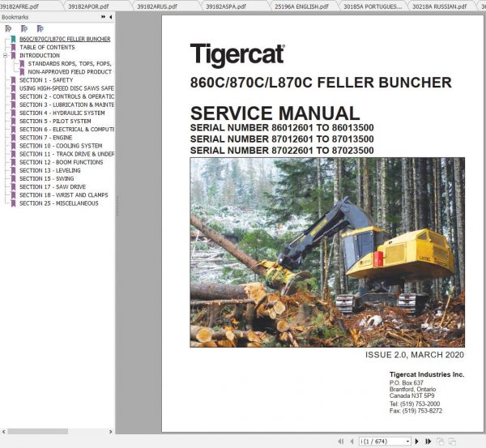Switch to the 39182AFRE.pdf tab
This screenshot has height=448, width=486.
(x=19, y=6)
